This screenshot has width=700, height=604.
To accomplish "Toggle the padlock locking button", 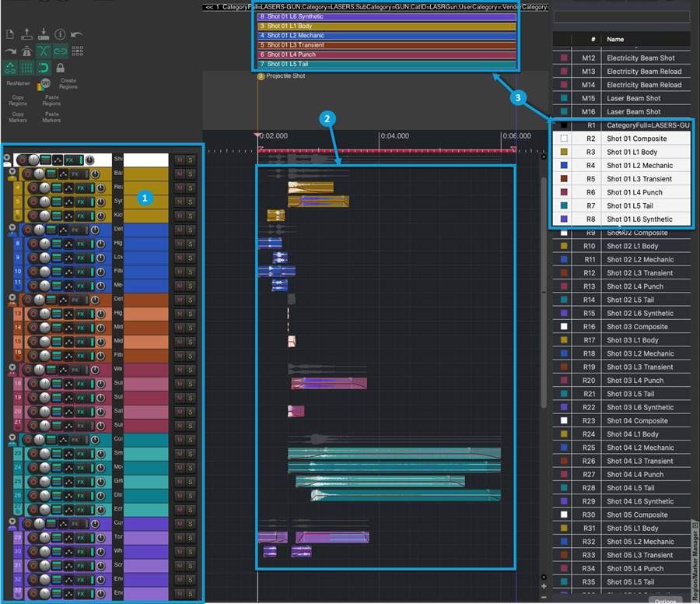I will click(x=60, y=68).
